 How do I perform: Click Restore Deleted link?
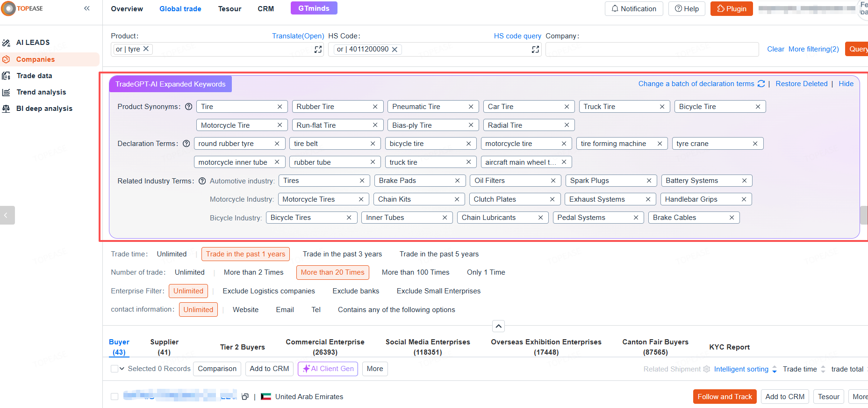point(801,84)
